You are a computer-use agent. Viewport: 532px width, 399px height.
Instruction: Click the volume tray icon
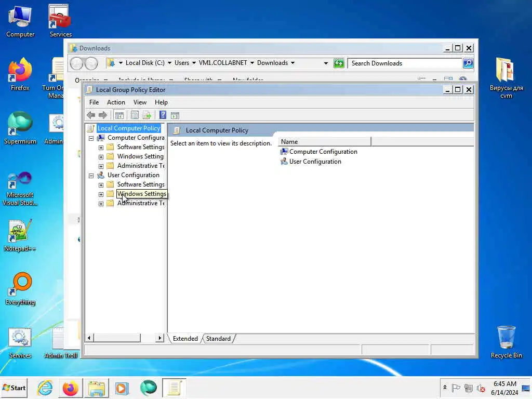481,388
